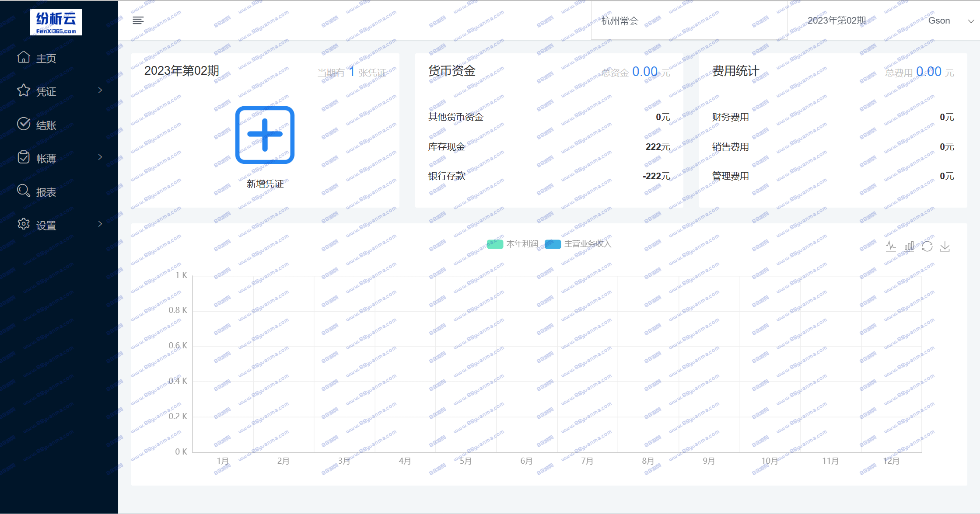Viewport: 980px width, 514px height.
Task: Click the 销售费用 row label
Action: tap(731, 147)
